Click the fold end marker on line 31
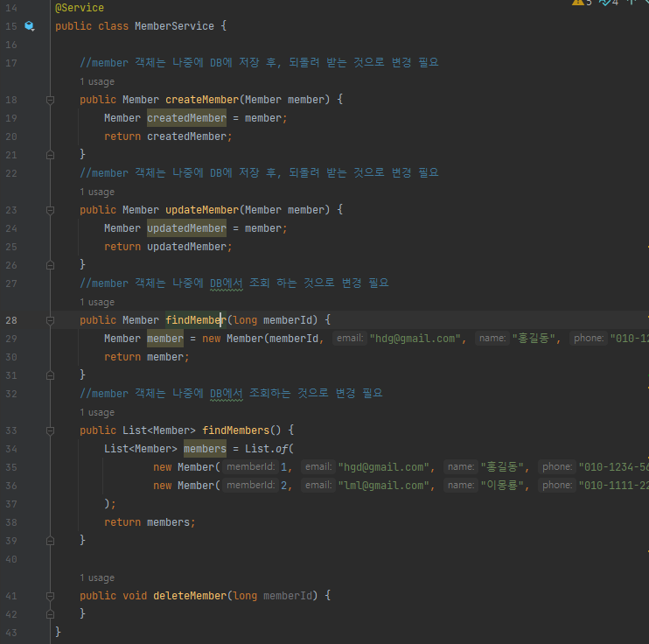 point(50,375)
